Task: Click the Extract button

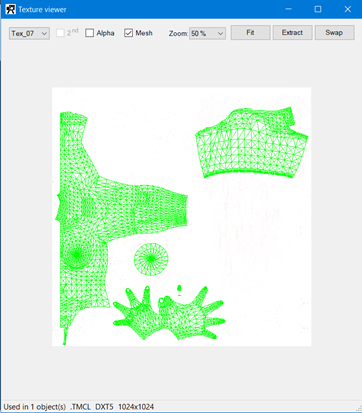Action: click(x=292, y=33)
